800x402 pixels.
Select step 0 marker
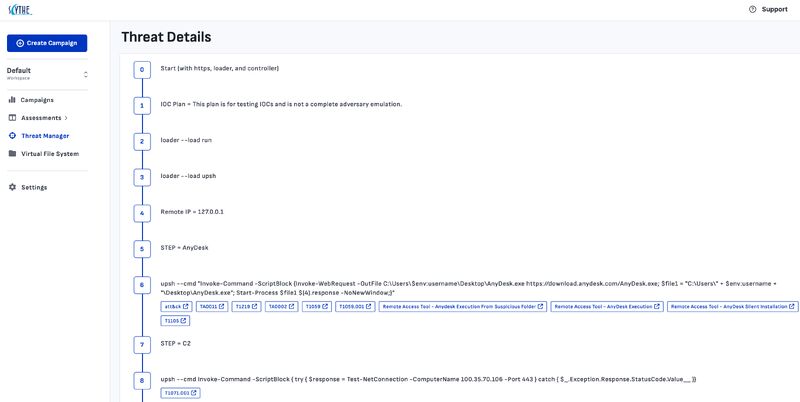click(x=142, y=70)
